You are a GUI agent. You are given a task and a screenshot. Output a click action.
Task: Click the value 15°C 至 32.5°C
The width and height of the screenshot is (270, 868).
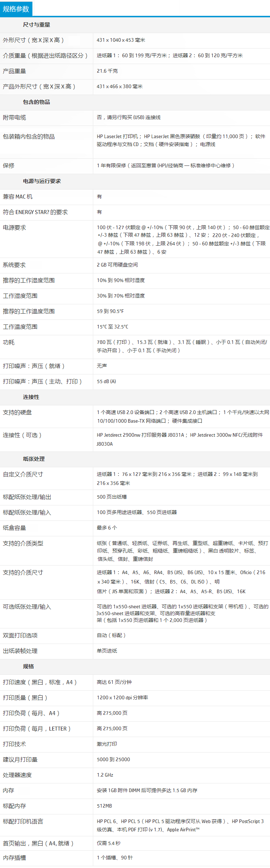pyautogui.click(x=113, y=327)
